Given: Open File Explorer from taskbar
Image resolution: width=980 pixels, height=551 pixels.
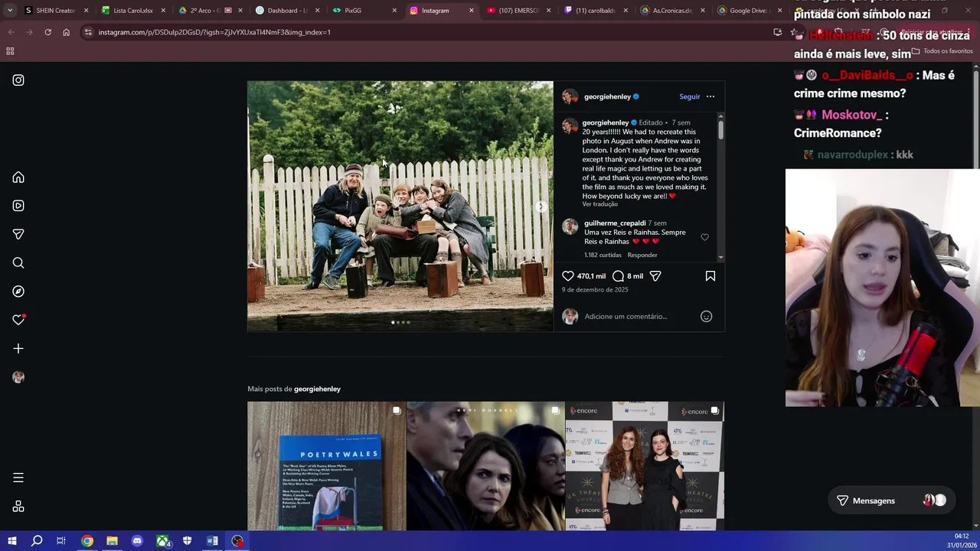Looking at the screenshot, I should [112, 541].
